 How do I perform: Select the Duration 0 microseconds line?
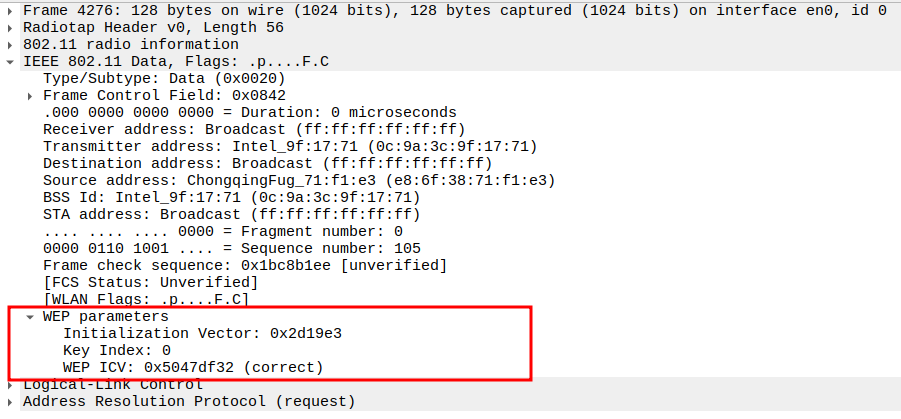click(250, 112)
